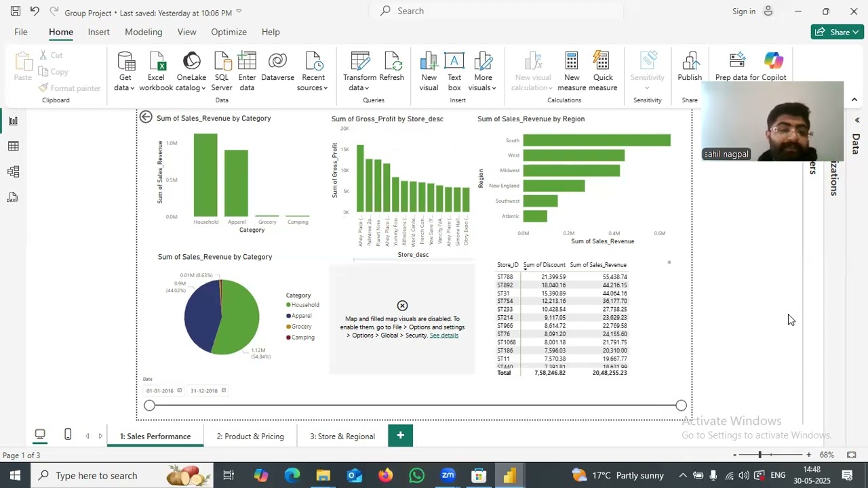
Task: Insert a Text box
Action: pos(454,71)
